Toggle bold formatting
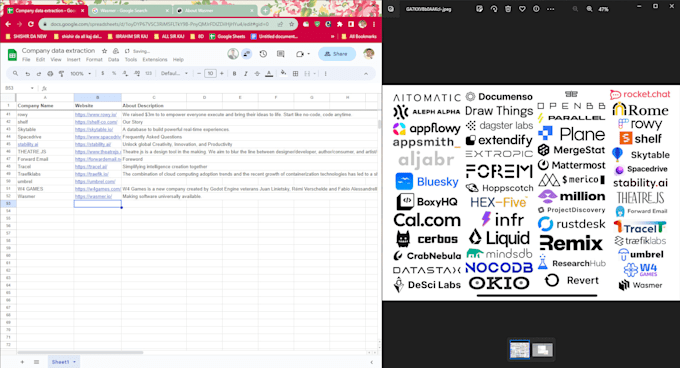680x368 pixels. pyautogui.click(x=235, y=74)
